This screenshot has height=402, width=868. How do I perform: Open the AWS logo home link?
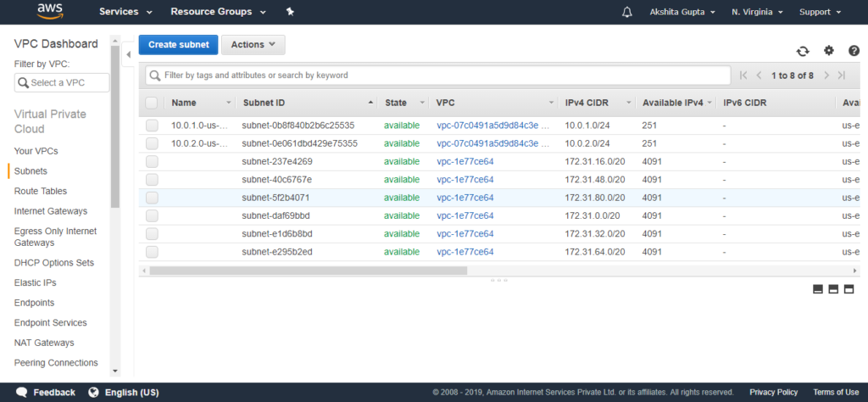coord(50,12)
